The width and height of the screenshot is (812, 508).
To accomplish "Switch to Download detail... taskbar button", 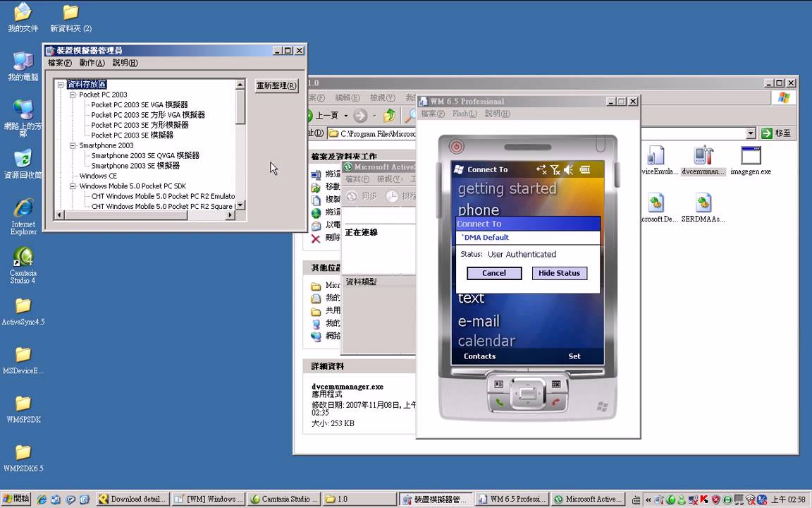I will [x=133, y=499].
